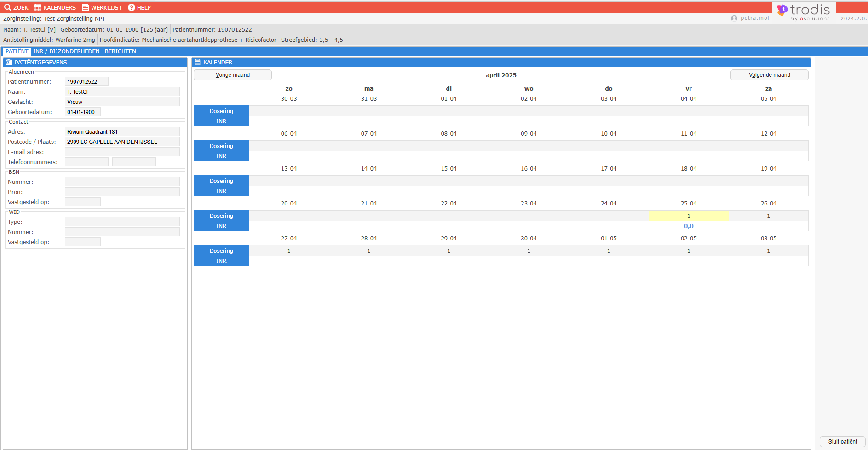868x450 pixels.
Task: Select the dosering value for 02-05
Action: (689, 251)
